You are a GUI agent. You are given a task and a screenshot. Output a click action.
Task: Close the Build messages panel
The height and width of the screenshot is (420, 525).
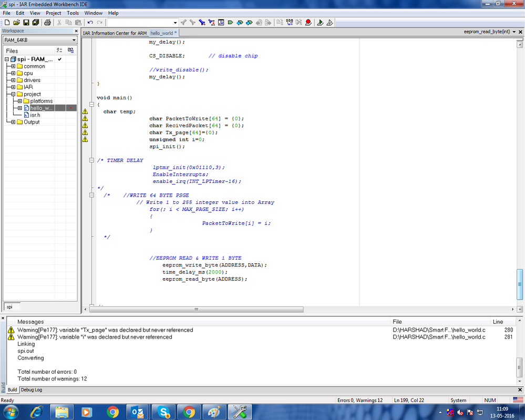3,318
